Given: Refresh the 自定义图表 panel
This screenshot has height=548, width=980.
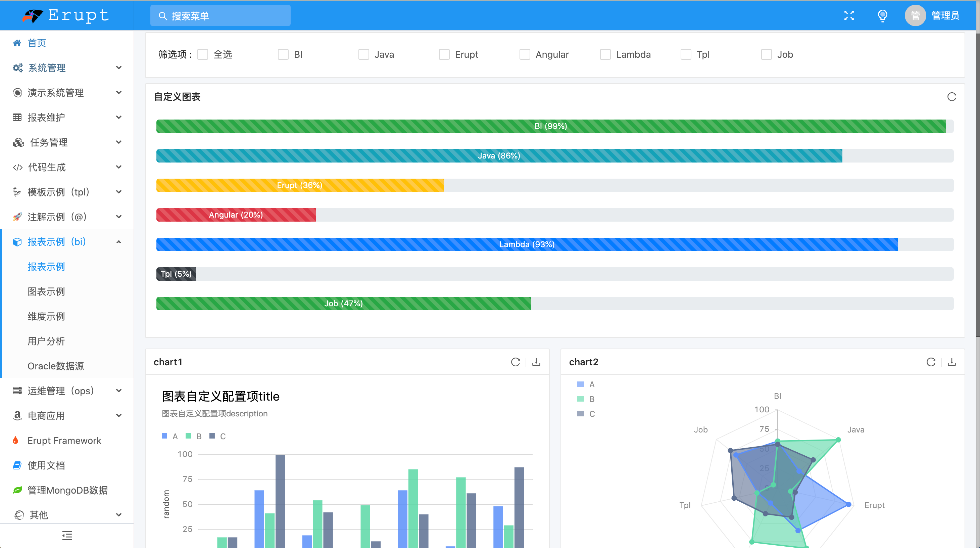Looking at the screenshot, I should point(951,97).
